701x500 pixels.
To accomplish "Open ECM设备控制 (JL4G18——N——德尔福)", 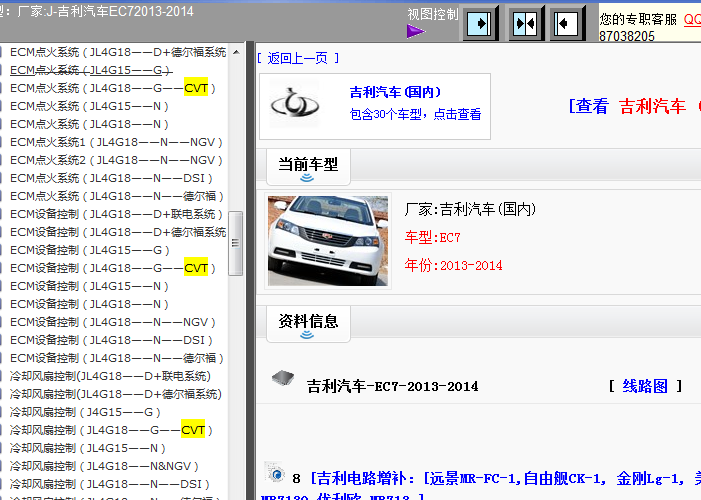I will 117,358.
